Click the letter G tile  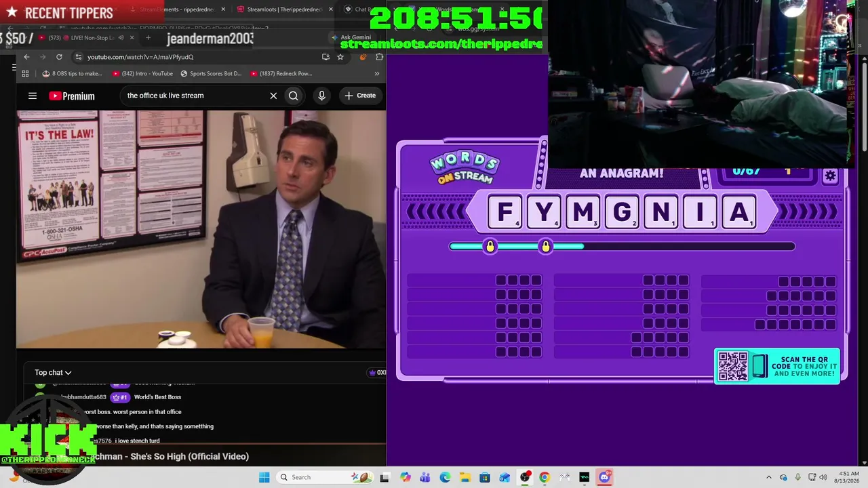622,212
